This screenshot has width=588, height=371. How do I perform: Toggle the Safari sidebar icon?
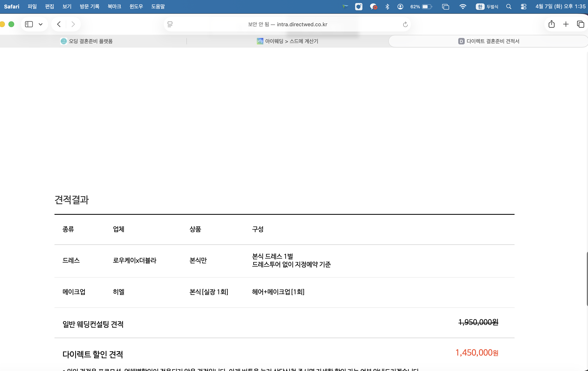[29, 24]
